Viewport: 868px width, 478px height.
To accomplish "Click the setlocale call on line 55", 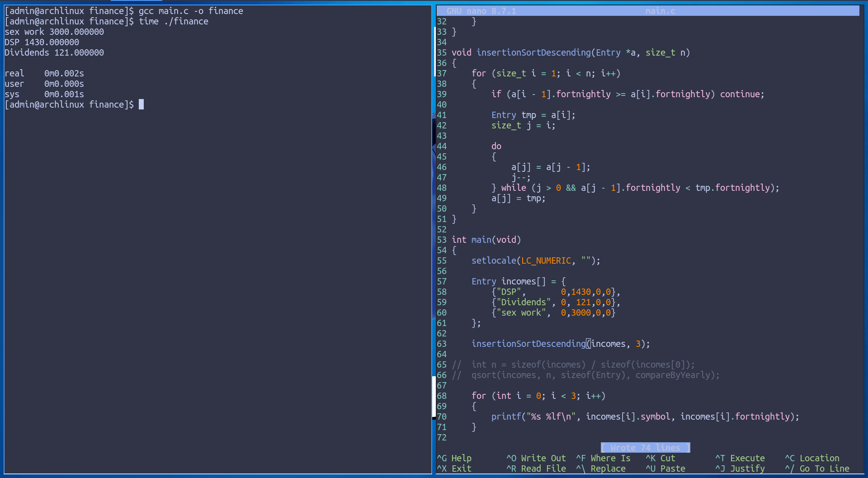I will pyautogui.click(x=536, y=260).
